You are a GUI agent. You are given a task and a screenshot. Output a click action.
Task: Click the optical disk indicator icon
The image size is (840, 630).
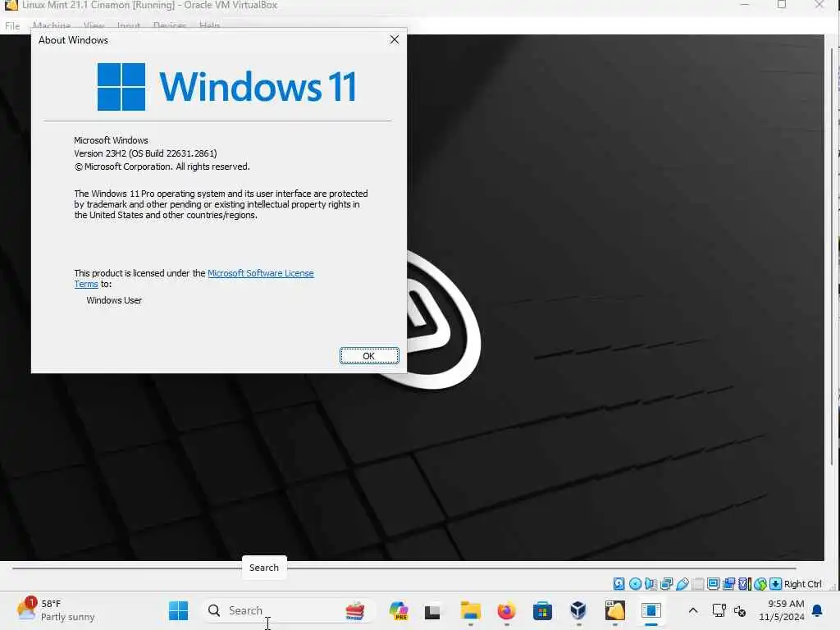(x=635, y=584)
